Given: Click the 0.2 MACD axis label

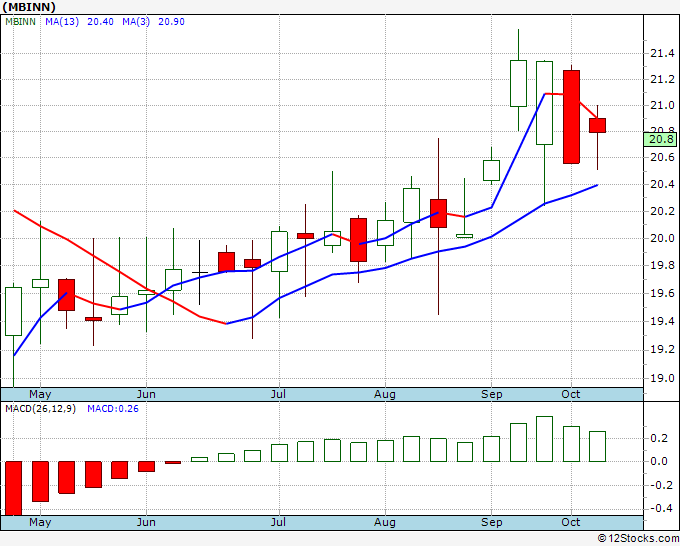Looking at the screenshot, I should pos(659,438).
